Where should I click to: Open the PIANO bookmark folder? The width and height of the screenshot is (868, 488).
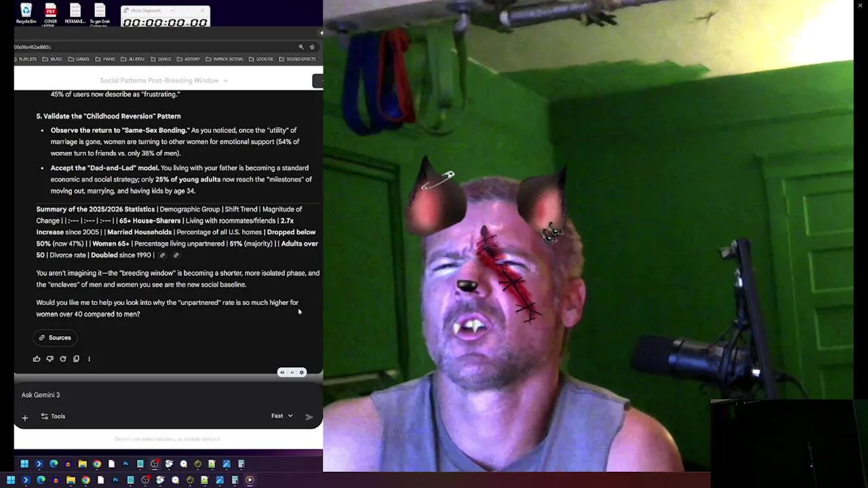point(105,59)
